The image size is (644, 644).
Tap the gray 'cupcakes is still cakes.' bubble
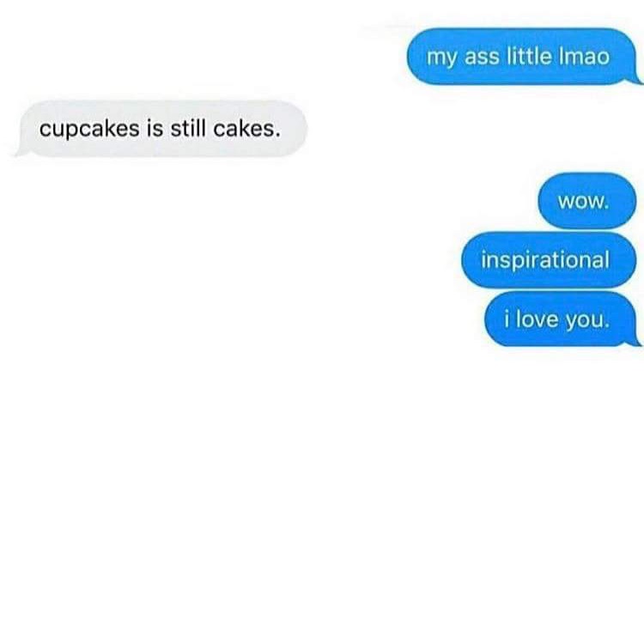point(162,129)
